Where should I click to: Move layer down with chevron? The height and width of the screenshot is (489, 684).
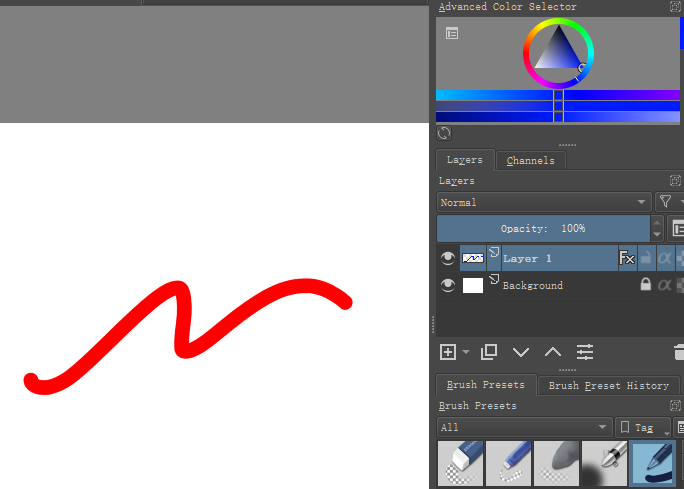pyautogui.click(x=521, y=352)
